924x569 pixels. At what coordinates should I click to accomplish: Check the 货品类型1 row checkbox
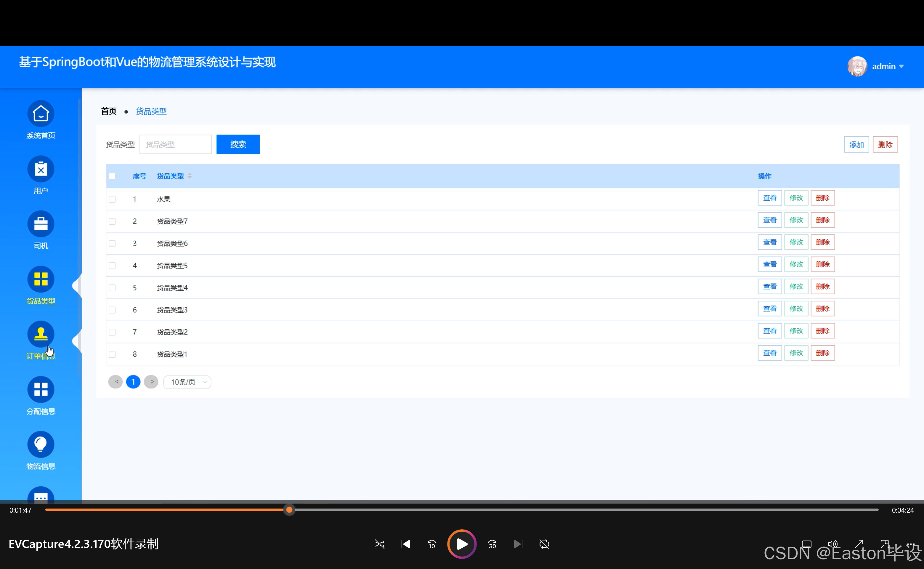tap(112, 354)
